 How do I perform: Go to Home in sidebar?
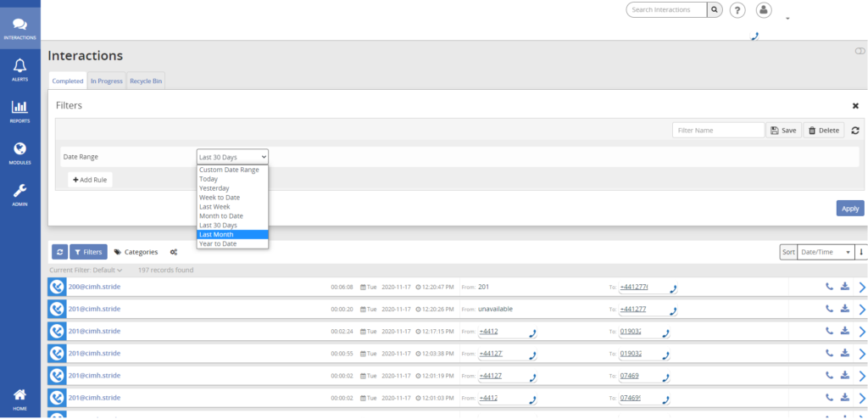click(x=20, y=399)
